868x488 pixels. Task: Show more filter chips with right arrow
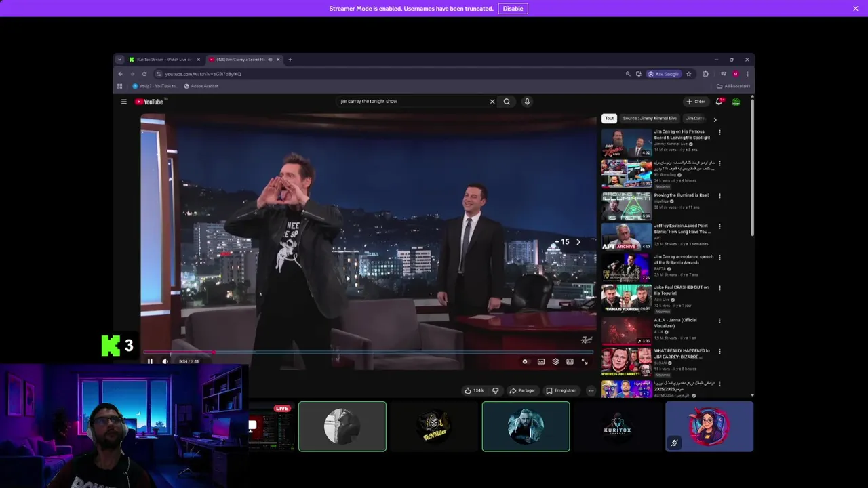[x=715, y=119]
